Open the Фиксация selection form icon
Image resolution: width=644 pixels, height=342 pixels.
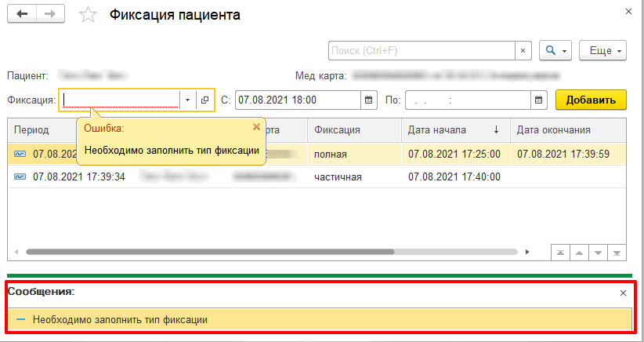(x=204, y=100)
